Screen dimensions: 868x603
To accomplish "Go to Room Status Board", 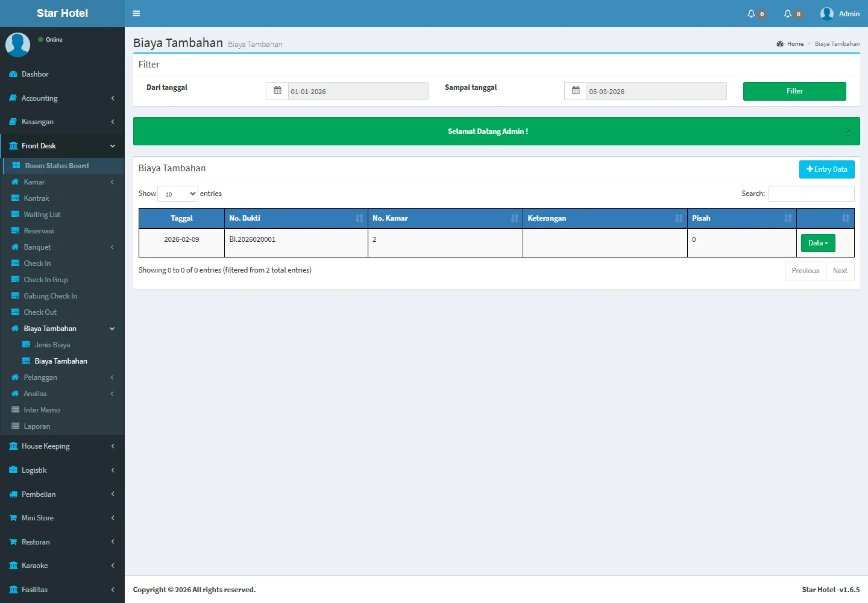I will click(57, 166).
